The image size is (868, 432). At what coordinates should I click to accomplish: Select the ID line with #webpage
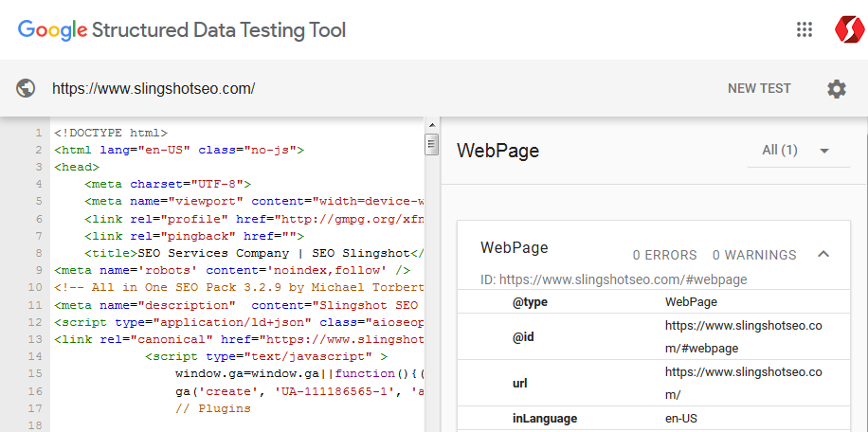coord(614,279)
